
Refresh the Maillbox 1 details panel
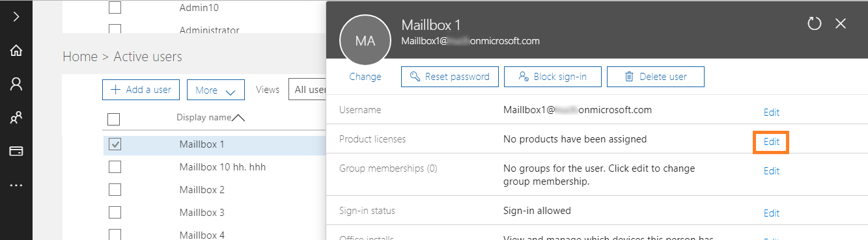click(815, 24)
